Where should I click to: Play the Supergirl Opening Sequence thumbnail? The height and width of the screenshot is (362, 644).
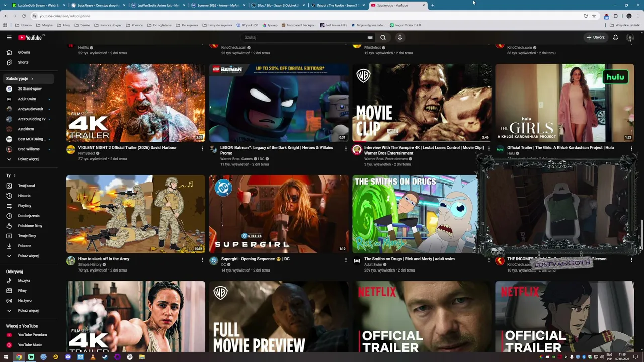click(x=279, y=214)
